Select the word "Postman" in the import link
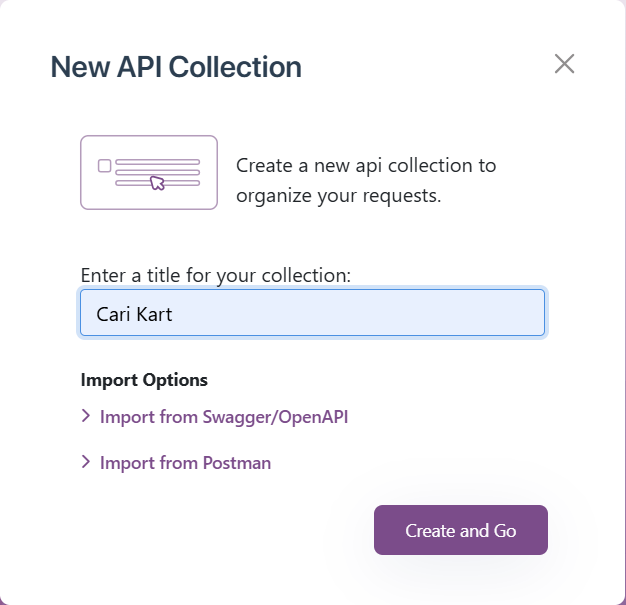The width and height of the screenshot is (626, 605). 237,463
